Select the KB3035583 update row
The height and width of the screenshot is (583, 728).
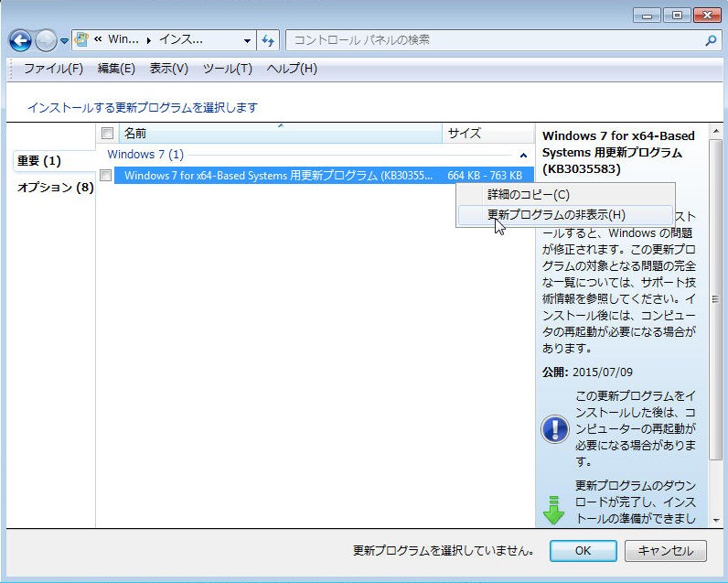coord(324,175)
